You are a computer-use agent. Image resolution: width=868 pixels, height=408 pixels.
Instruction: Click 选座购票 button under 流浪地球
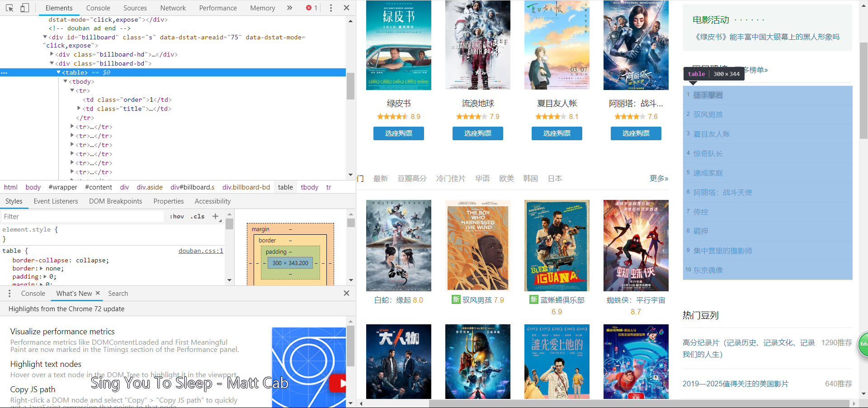coord(478,133)
